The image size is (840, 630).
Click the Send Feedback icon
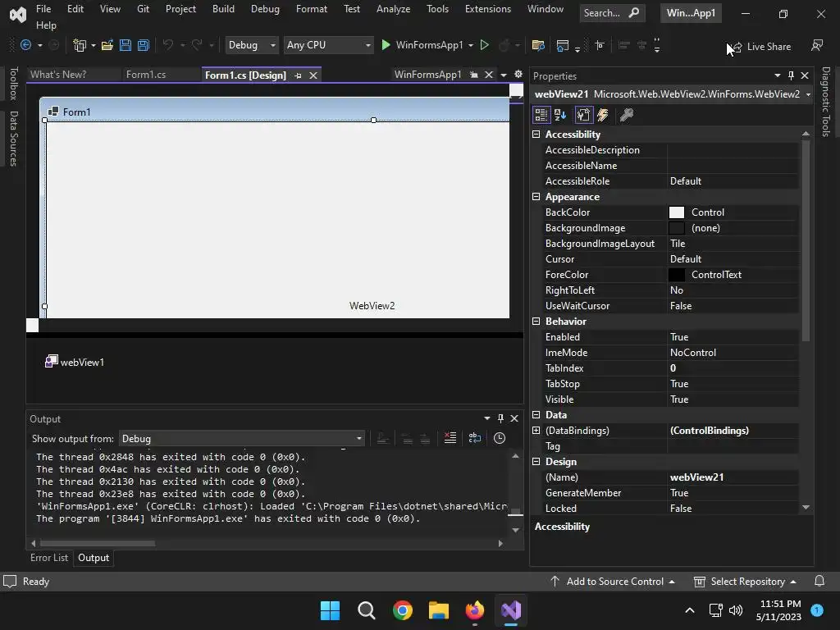point(817,46)
